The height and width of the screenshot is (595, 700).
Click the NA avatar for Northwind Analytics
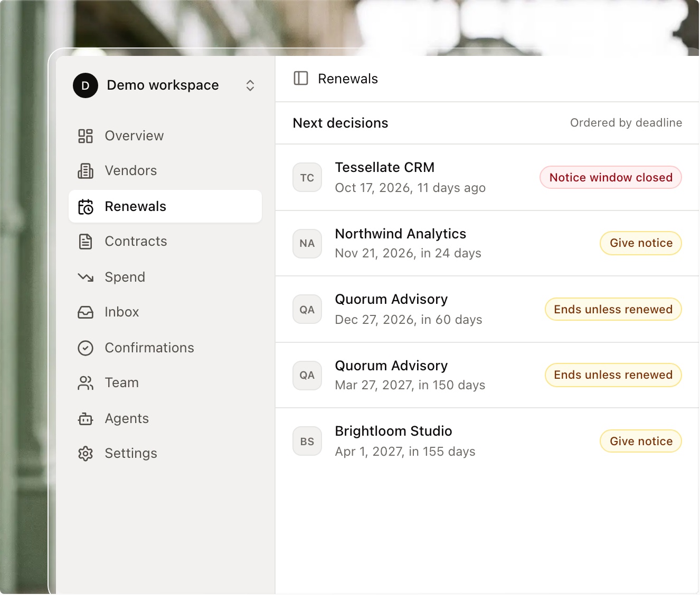pos(307,244)
